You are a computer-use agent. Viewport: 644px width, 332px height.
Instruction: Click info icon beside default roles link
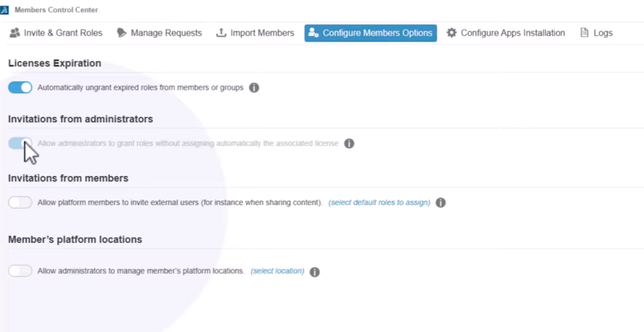point(441,203)
